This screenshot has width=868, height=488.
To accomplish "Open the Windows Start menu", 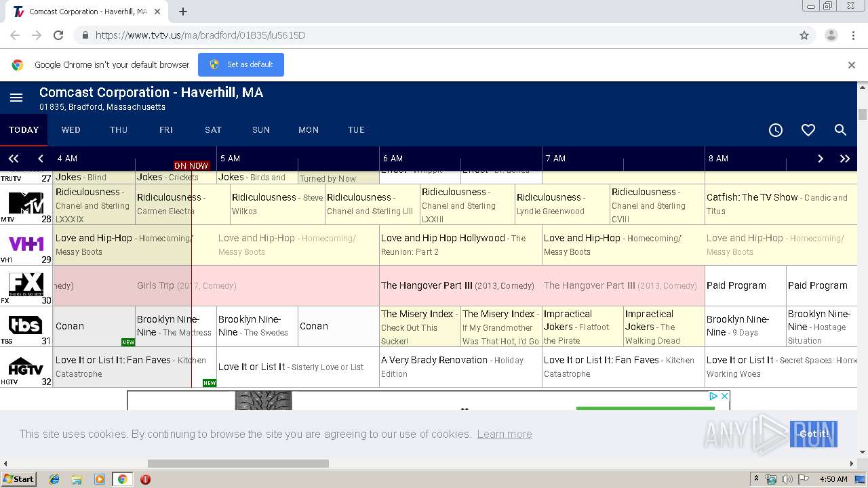I will click(18, 479).
